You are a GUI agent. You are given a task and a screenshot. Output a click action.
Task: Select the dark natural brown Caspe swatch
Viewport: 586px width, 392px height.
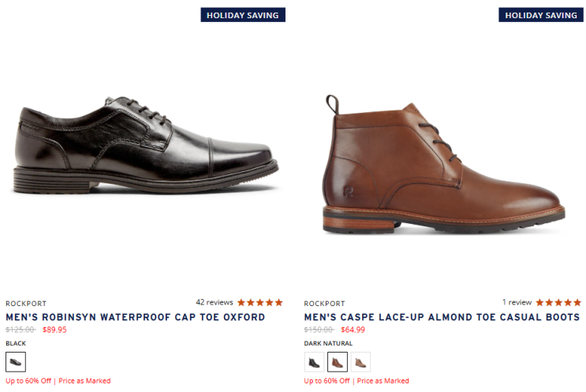338,362
